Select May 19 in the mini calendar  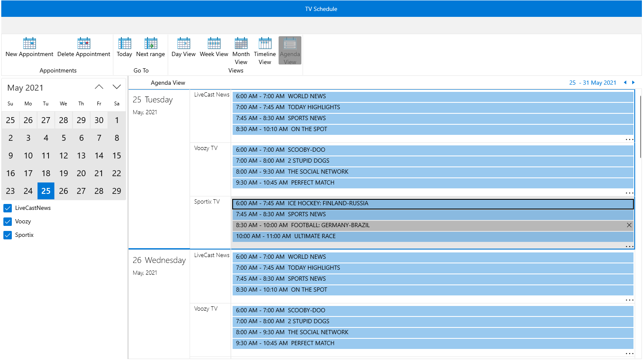(64, 173)
